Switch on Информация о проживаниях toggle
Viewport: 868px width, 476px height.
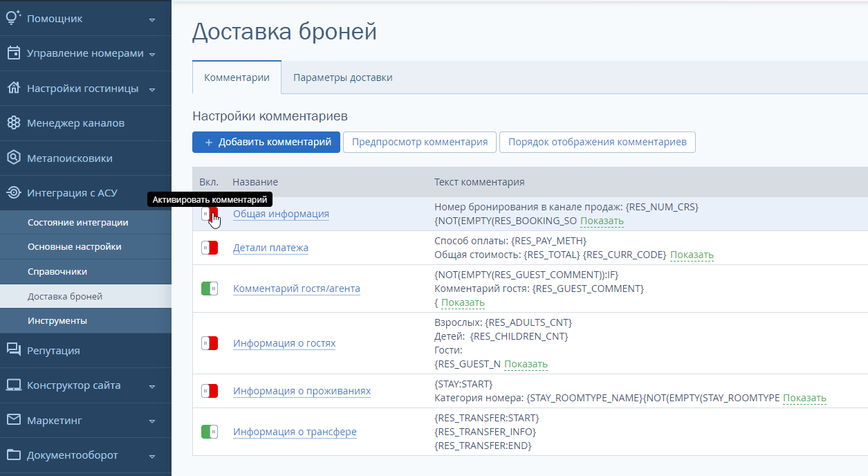pos(210,391)
